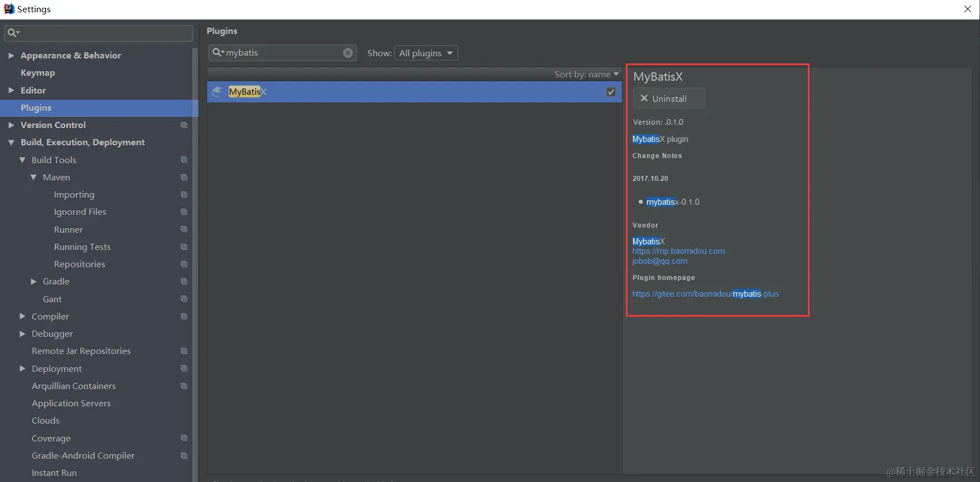The image size is (980, 482).
Task: Click the 2017.10.20 date text
Action: [x=650, y=179]
